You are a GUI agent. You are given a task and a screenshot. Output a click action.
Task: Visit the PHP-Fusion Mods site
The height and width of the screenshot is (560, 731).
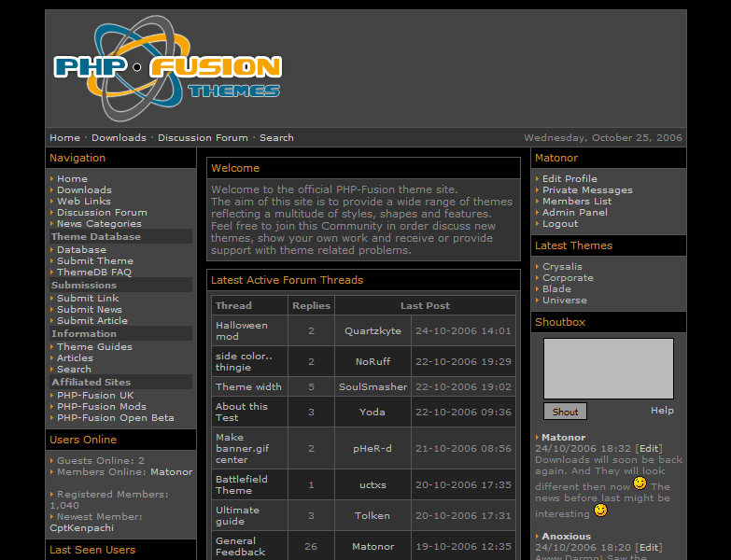coord(102,406)
